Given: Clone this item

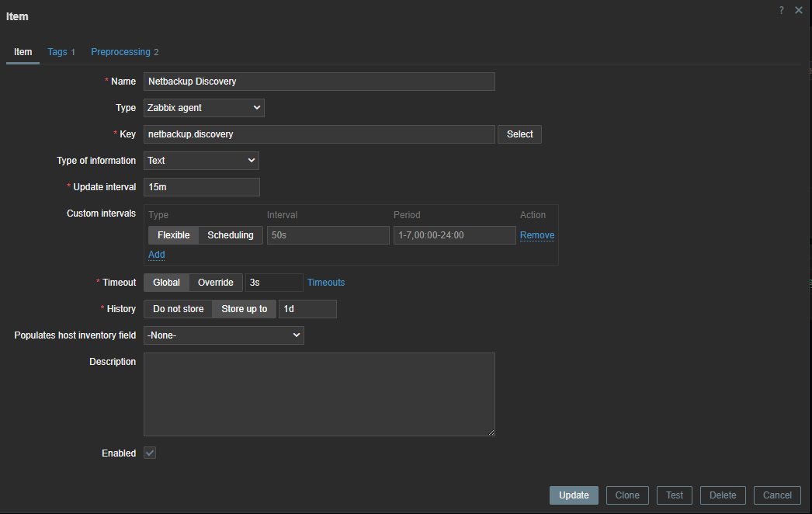Looking at the screenshot, I should [626, 495].
